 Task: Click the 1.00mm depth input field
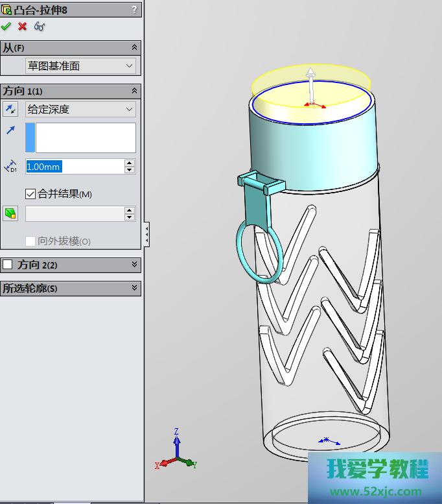(74, 167)
